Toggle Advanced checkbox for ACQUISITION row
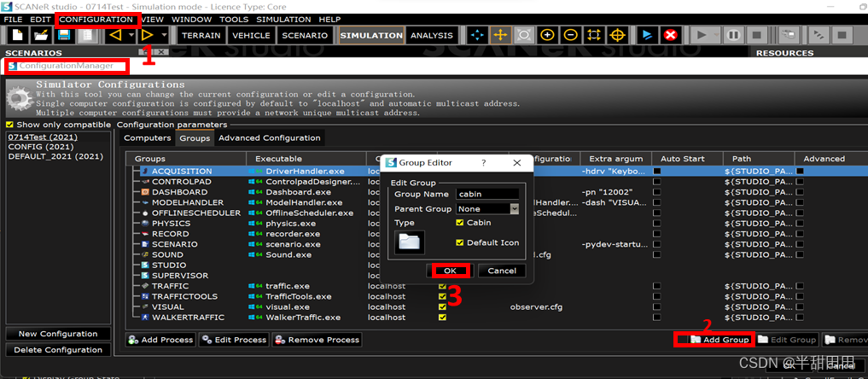Image resolution: width=868 pixels, height=379 pixels. click(800, 172)
